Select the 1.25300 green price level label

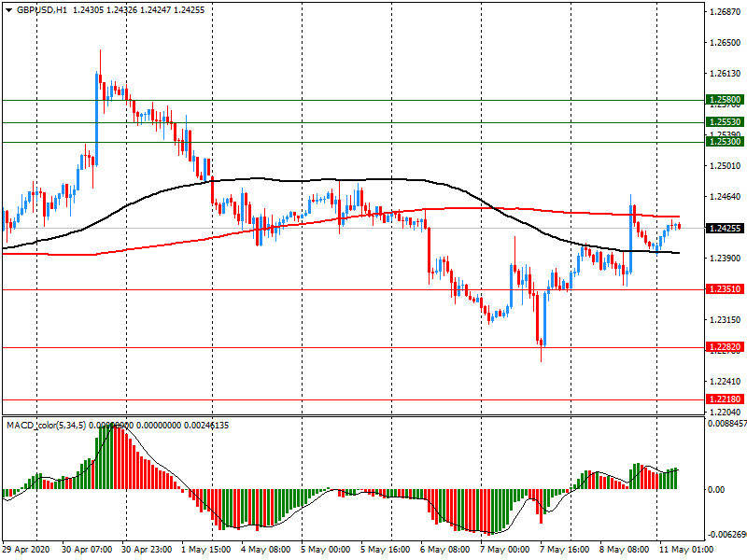pyautogui.click(x=726, y=142)
